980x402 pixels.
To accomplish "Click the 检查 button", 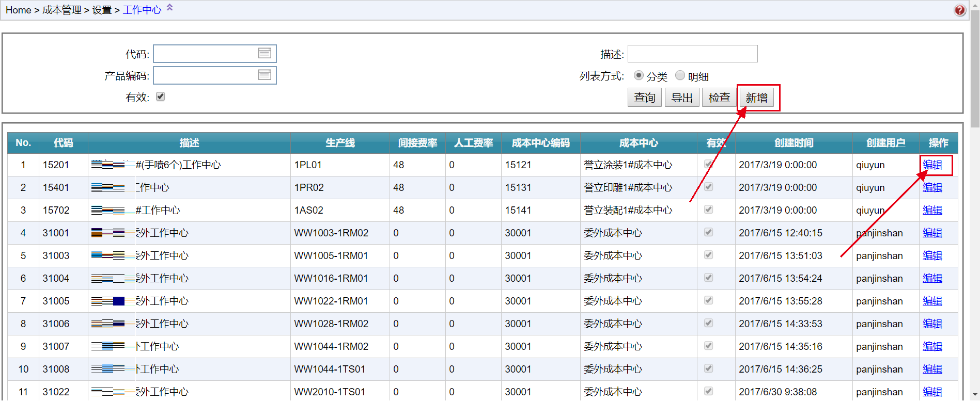I will click(x=719, y=98).
